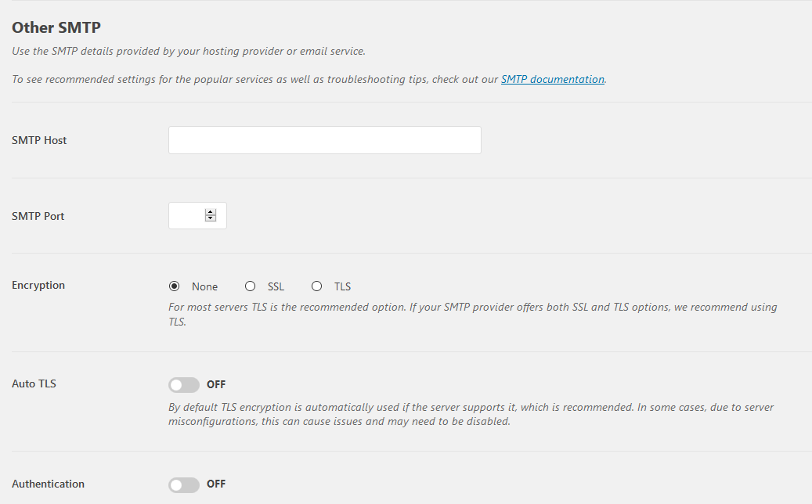Viewport: 812px width, 504px height.
Task: Decrease SMTP Port with the down arrow
Action: click(x=210, y=219)
